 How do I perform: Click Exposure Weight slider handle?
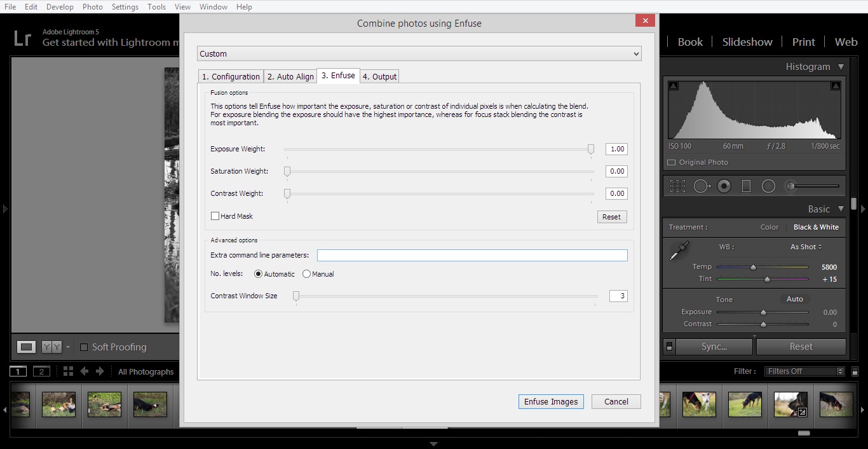pyautogui.click(x=591, y=149)
